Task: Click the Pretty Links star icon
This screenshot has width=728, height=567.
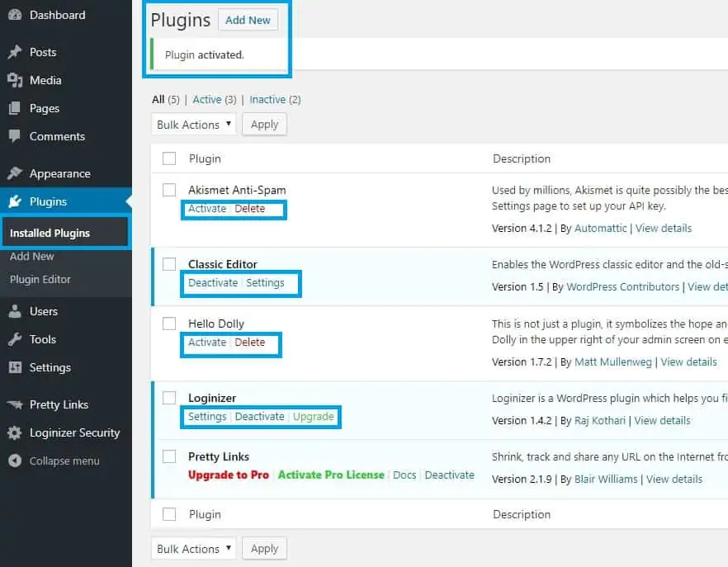Action: tap(15, 404)
